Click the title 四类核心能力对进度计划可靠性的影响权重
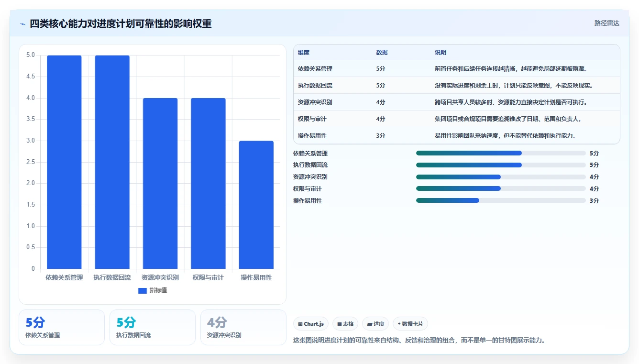Image resolution: width=639 pixels, height=364 pixels. tap(121, 23)
